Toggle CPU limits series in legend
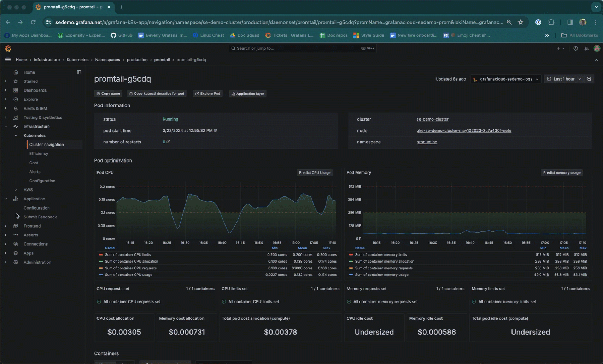 click(128, 255)
